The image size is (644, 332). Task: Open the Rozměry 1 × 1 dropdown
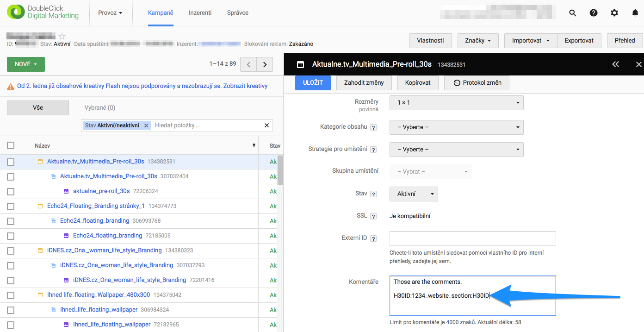[x=456, y=103]
